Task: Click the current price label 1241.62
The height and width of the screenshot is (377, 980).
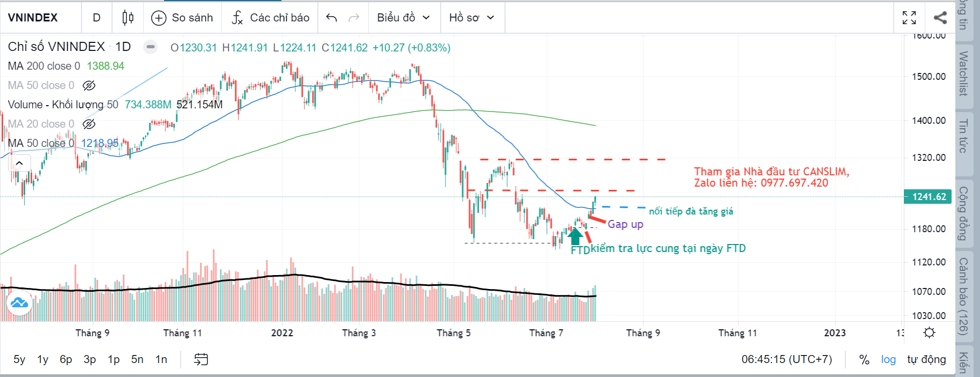Action: 929,197
